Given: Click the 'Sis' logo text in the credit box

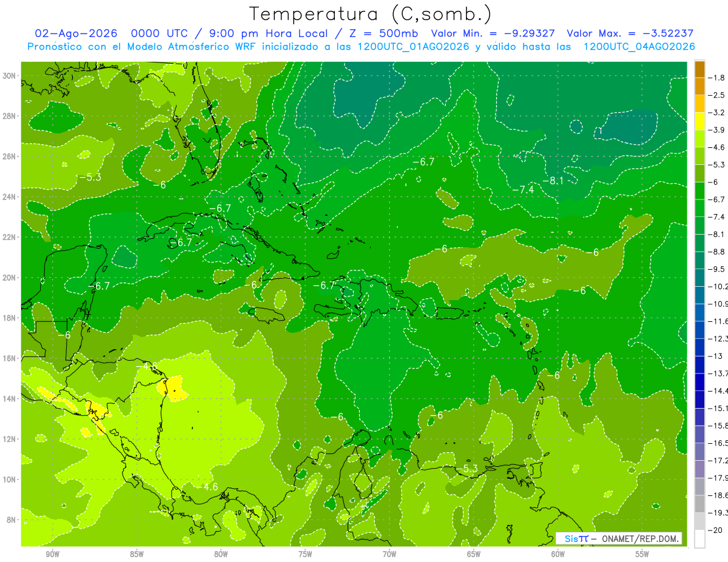Looking at the screenshot, I should tap(571, 538).
